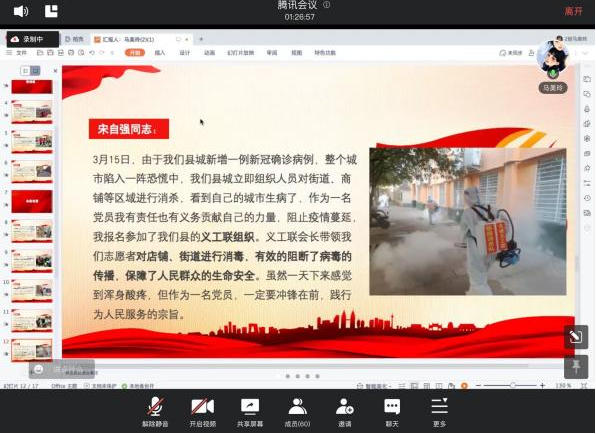Viewport: 596px width, 434px height.
Task: Show meeting info next to 腾讯会议
Action: coord(327,5)
